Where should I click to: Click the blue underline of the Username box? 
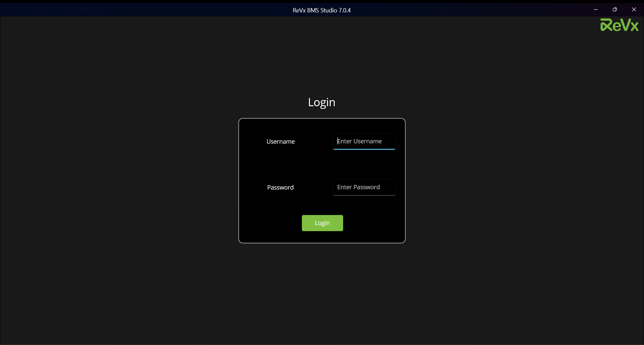(x=364, y=149)
